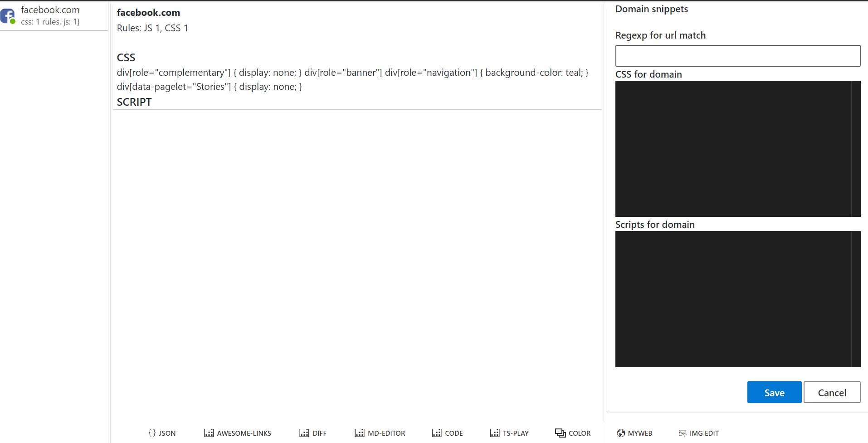Click the DIFF grid icon
The width and height of the screenshot is (868, 443).
coord(304,433)
